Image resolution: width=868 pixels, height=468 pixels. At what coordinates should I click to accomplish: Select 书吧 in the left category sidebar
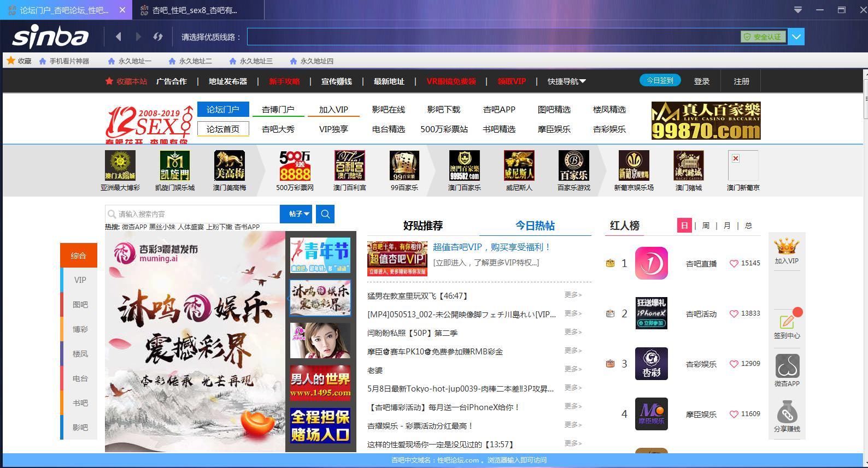pos(80,402)
